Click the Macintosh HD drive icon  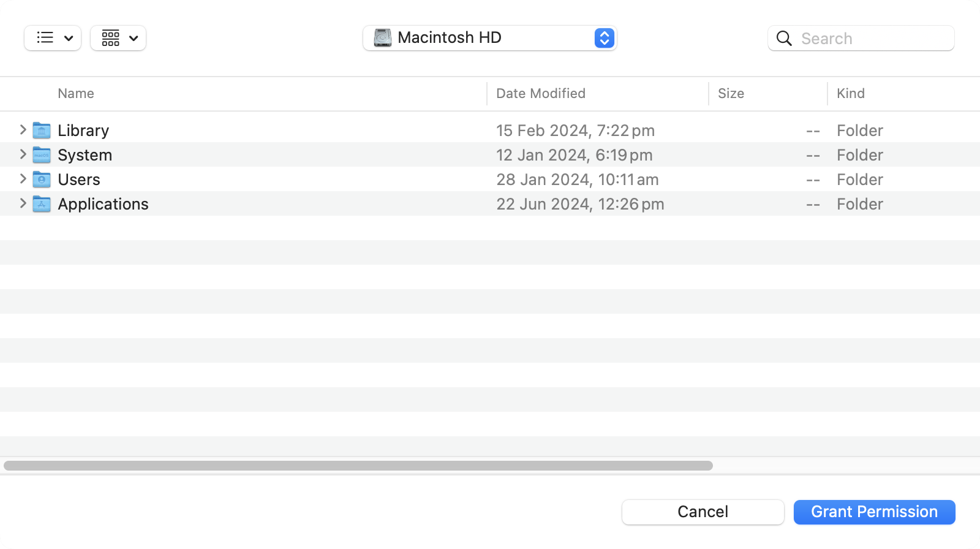[383, 38]
